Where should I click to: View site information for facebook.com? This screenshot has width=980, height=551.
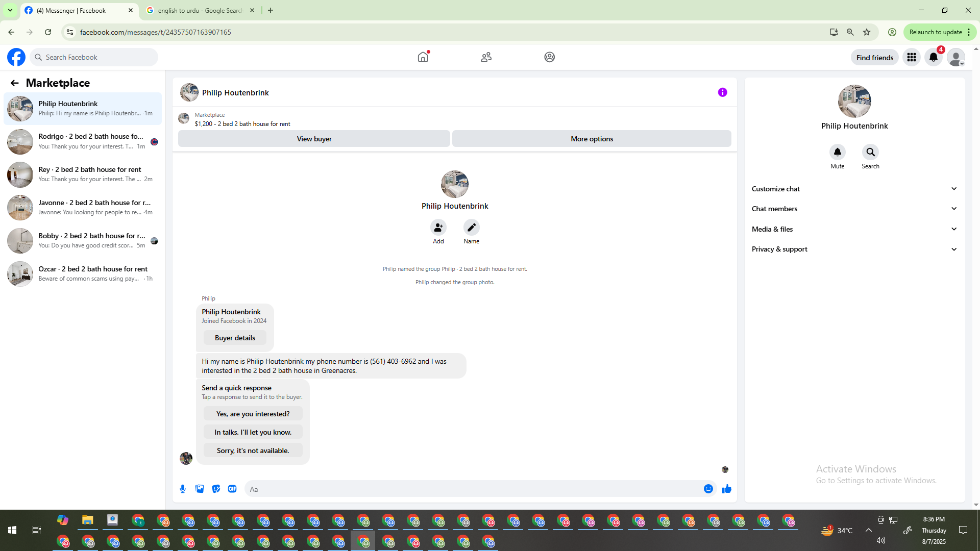(70, 32)
